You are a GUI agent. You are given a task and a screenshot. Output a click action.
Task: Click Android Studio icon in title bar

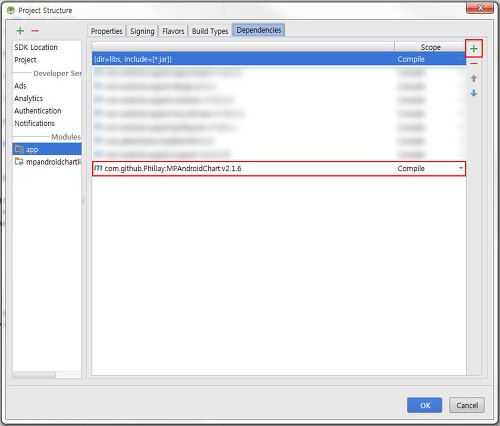pos(11,10)
